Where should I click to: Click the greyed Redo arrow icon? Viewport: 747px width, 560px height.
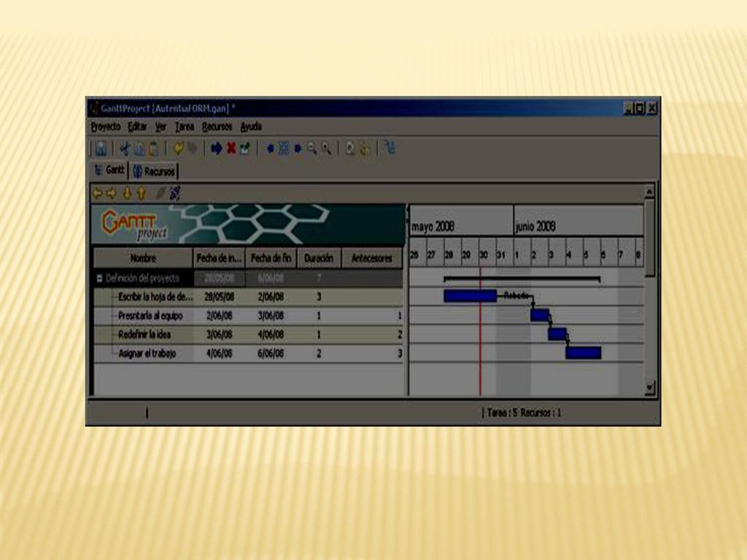click(x=193, y=149)
